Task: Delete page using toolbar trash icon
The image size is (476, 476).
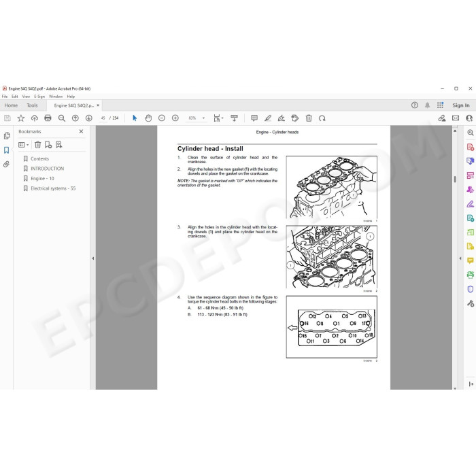Action: coord(309,118)
